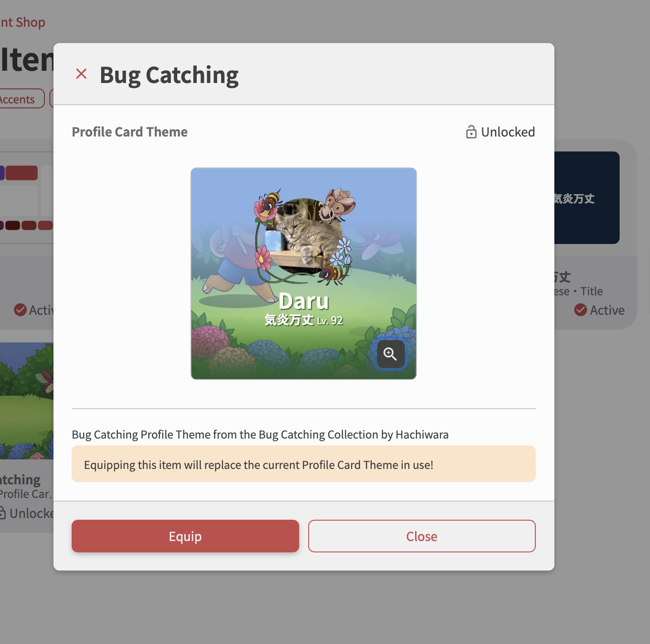Image resolution: width=650 pixels, height=644 pixels.
Task: Click the Unlocked lock icon on background card
Action: (2, 513)
